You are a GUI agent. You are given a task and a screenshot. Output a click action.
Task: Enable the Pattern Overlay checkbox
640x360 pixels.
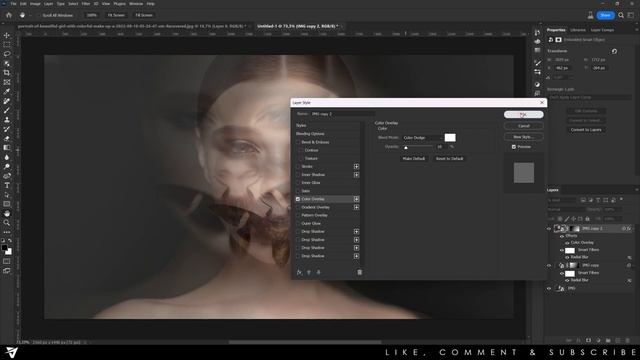298,215
